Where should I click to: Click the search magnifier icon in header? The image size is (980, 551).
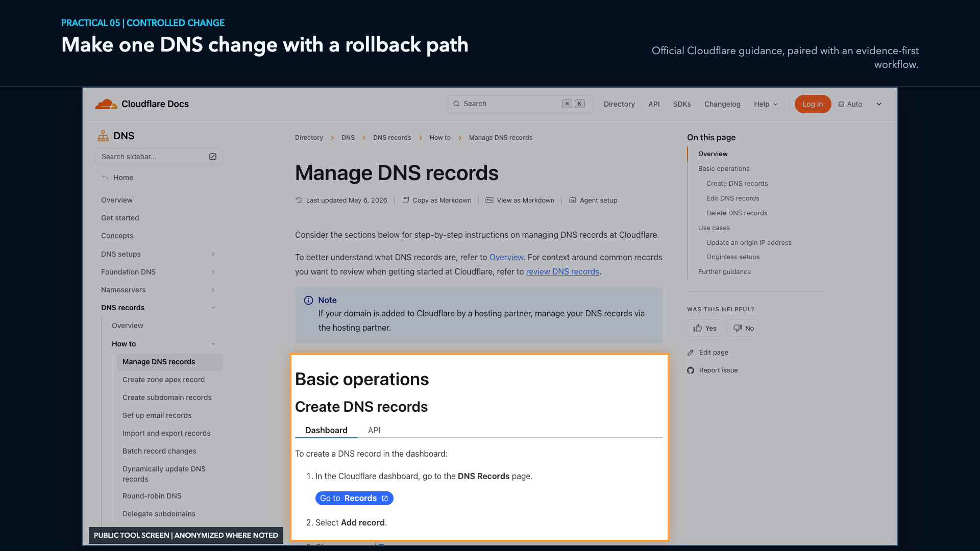point(457,104)
